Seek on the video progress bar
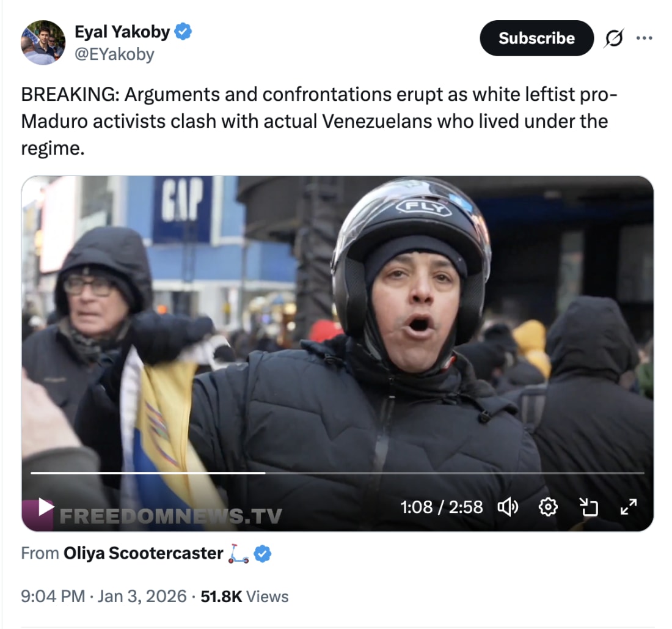Viewport: 672px width, 629px height. tap(337, 473)
